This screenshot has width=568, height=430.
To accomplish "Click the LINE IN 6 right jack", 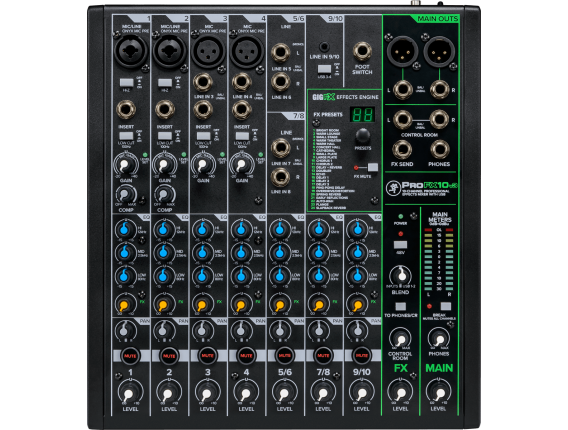I will 280,82.
